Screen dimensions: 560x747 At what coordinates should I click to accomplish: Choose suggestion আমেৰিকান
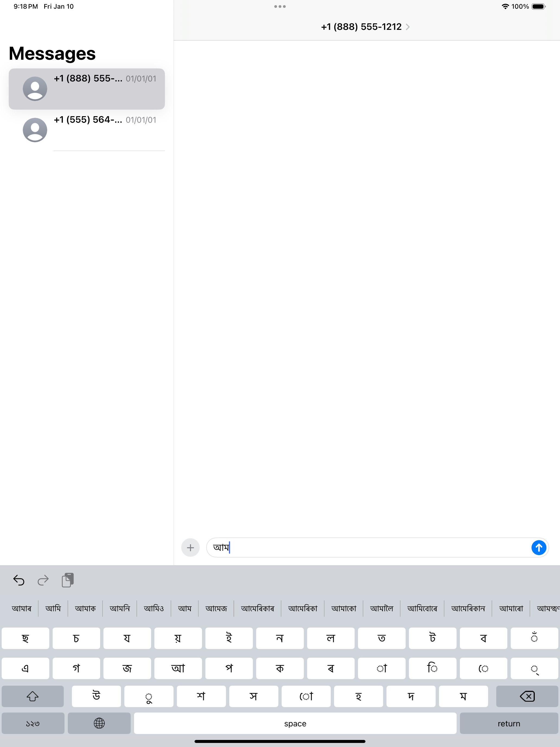[468, 608]
